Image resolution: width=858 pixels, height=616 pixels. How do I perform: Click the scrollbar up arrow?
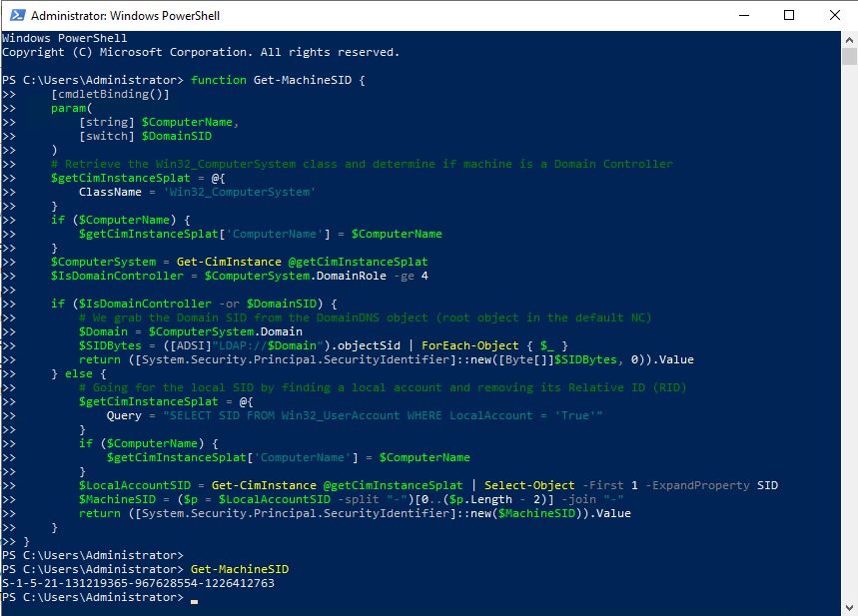[x=850, y=38]
